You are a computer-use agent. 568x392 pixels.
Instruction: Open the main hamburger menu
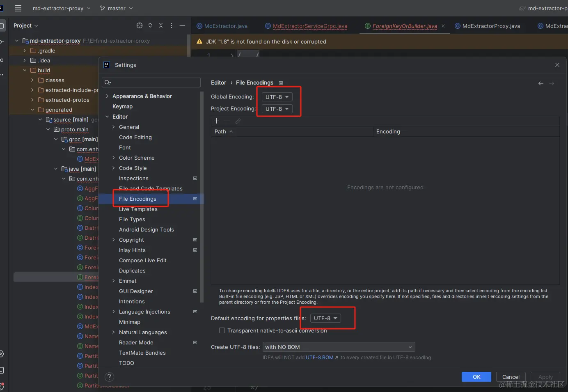18,8
